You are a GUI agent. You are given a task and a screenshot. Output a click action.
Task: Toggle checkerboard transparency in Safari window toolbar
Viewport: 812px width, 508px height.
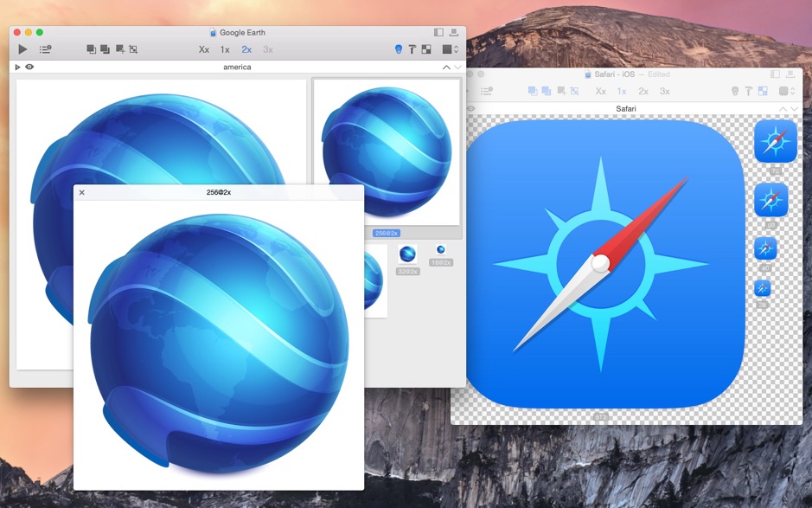coord(763,91)
